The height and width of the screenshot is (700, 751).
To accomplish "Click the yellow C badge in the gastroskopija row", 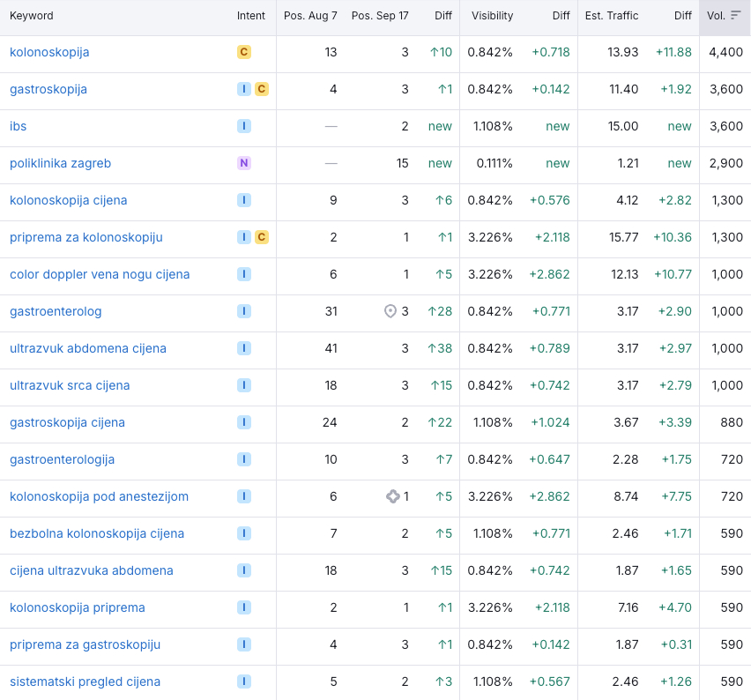I will tap(262, 89).
